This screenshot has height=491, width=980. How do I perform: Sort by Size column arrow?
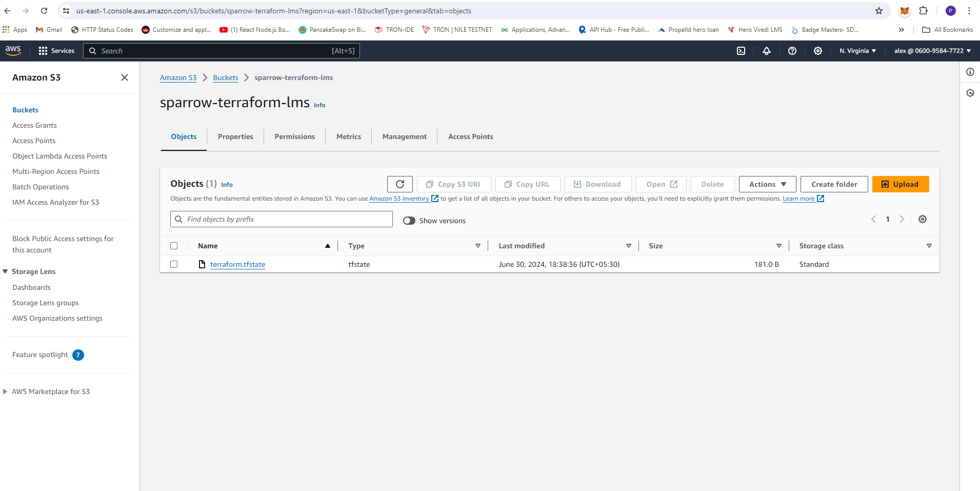coord(779,246)
